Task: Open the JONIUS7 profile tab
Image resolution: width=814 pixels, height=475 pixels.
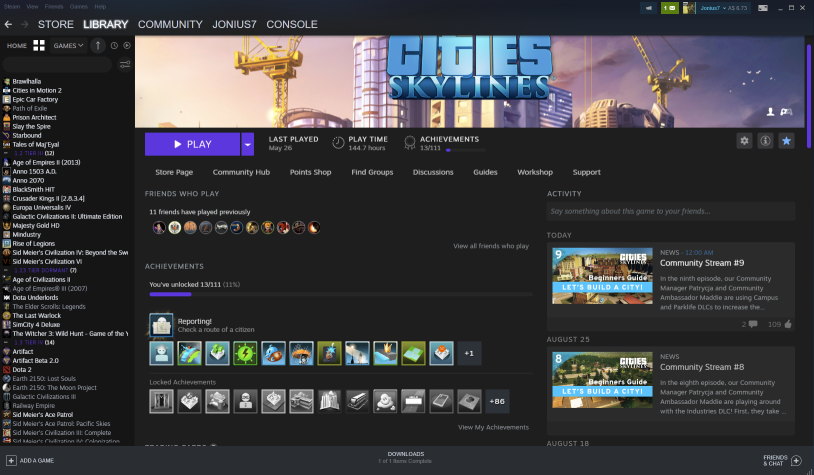Action: [234, 24]
